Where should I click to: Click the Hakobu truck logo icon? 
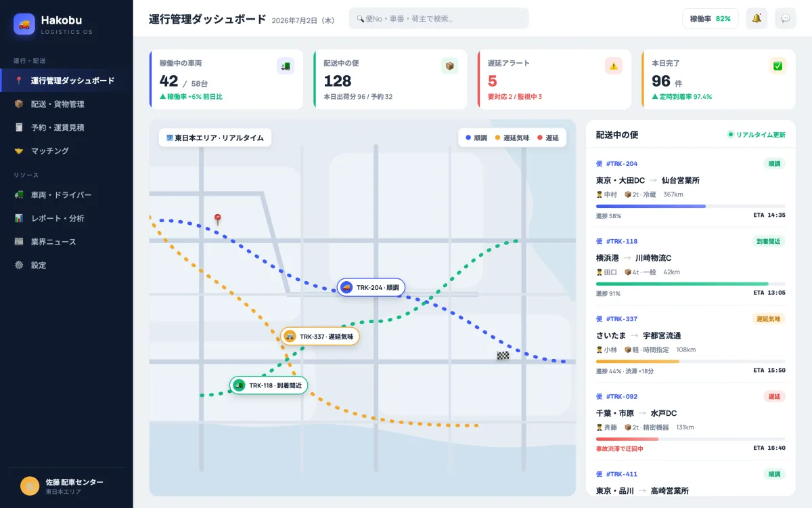(x=24, y=24)
